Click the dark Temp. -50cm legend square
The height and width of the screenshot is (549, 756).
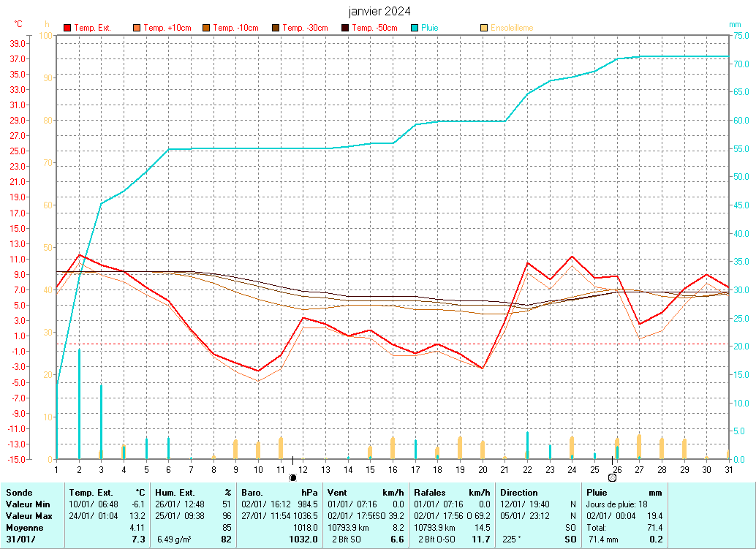click(345, 28)
